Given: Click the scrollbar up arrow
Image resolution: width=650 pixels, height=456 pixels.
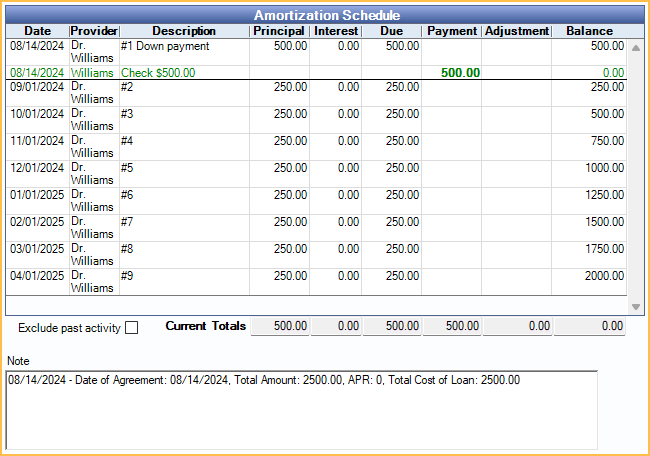Looking at the screenshot, I should (636, 48).
